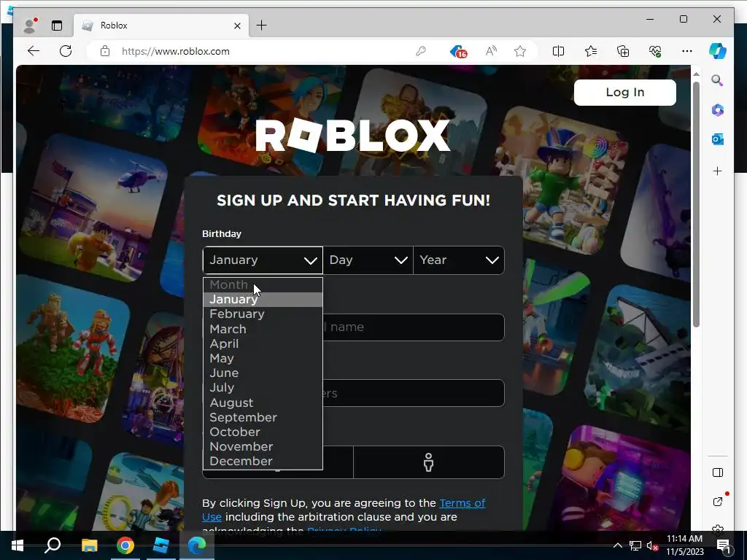Choose December from the list
This screenshot has height=560, width=747.
pos(263,462)
